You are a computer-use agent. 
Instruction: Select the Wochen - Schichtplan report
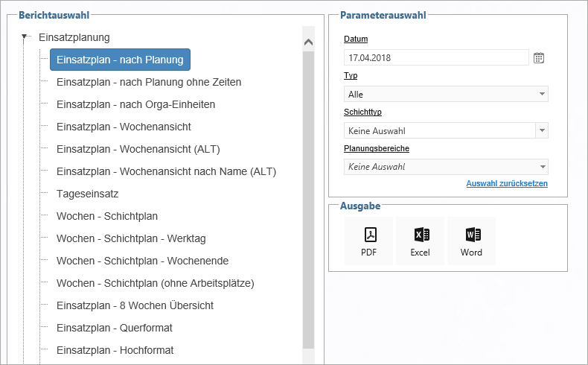[107, 216]
